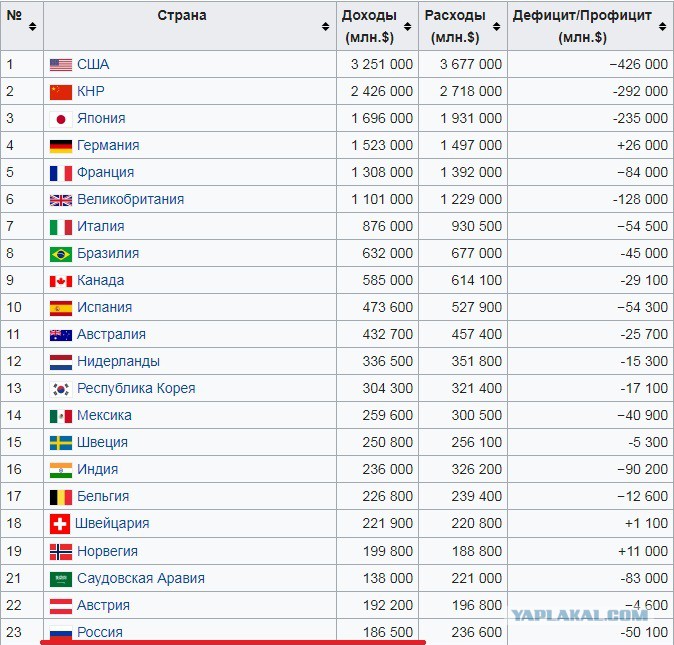Click the Japan flag icon
This screenshot has width=674, height=645.
point(60,119)
